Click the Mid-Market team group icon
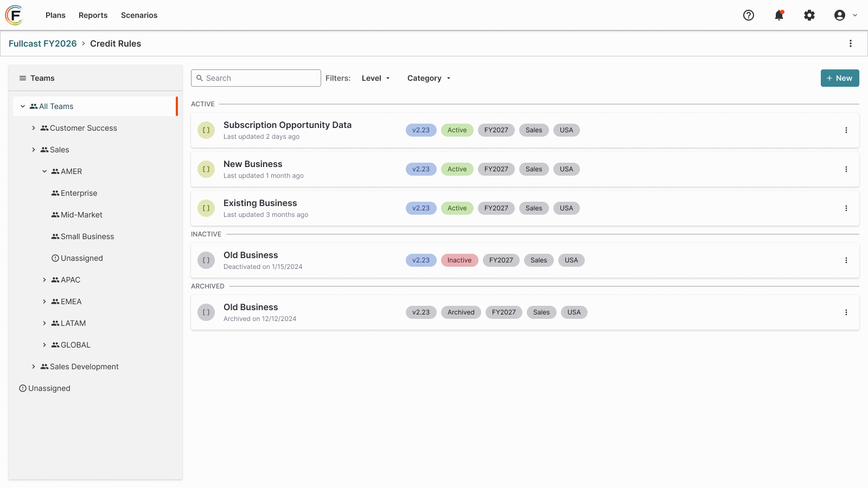The height and width of the screenshot is (488, 868). 55,215
